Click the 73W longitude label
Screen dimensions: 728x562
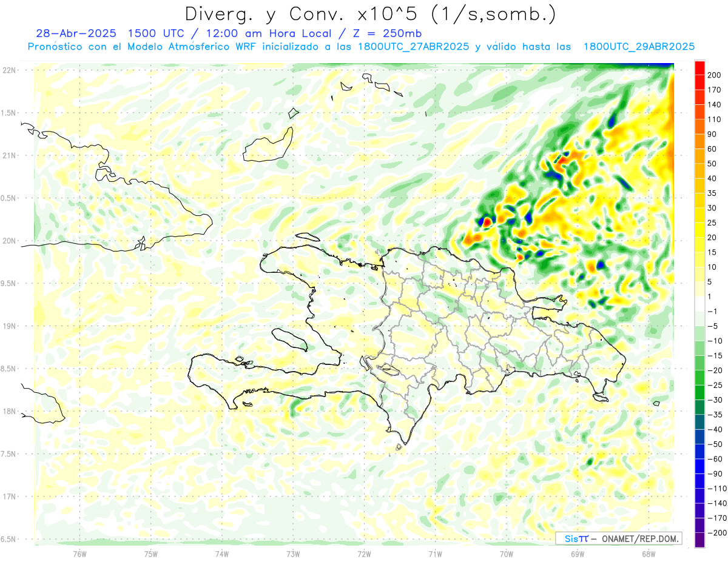tap(293, 553)
